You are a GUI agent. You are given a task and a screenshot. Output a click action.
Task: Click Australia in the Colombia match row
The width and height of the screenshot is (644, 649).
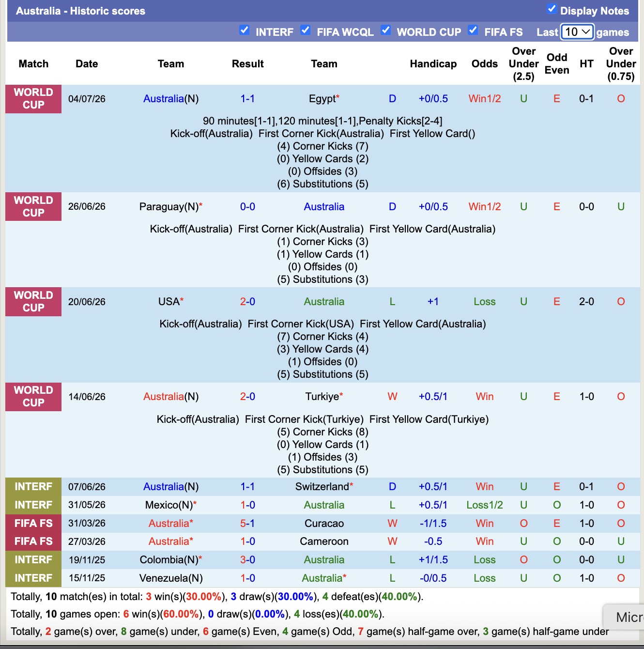pos(324,560)
